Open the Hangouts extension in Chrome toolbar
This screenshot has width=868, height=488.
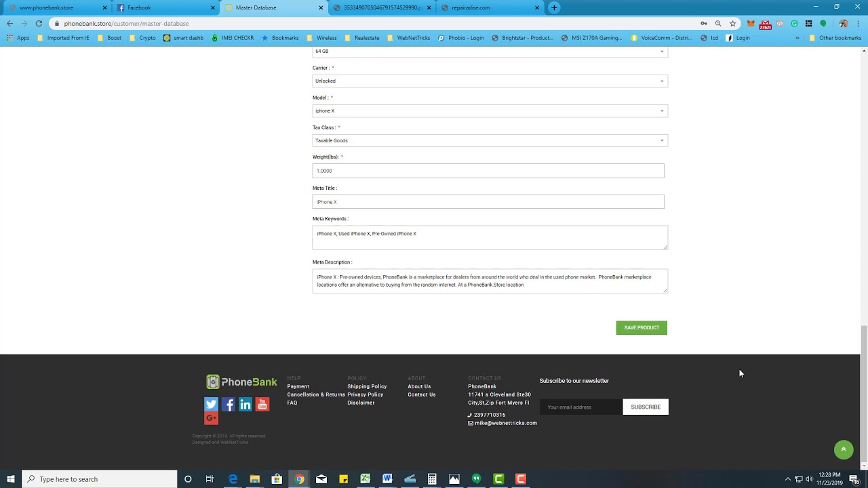[x=823, y=24]
